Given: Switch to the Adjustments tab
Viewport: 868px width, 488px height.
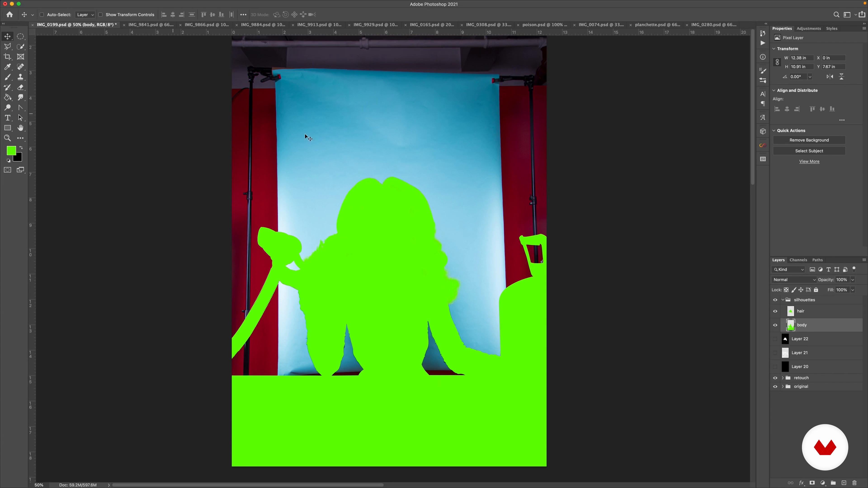Looking at the screenshot, I should tap(809, 29).
